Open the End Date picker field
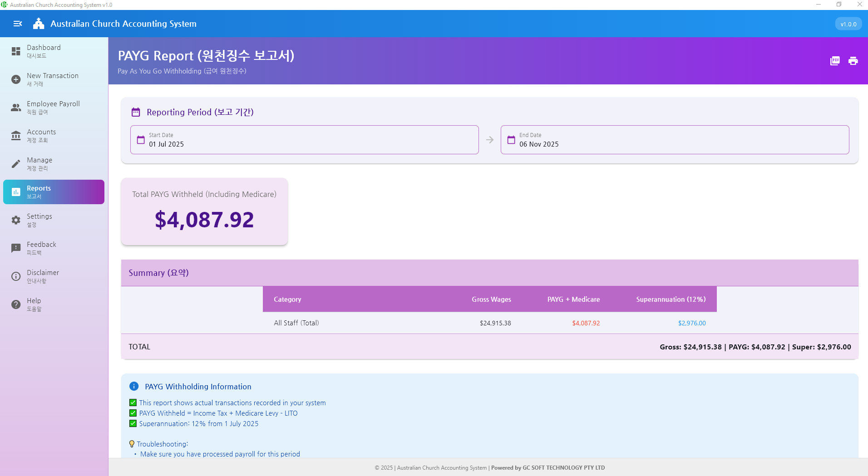The image size is (868, 476). [x=674, y=140]
